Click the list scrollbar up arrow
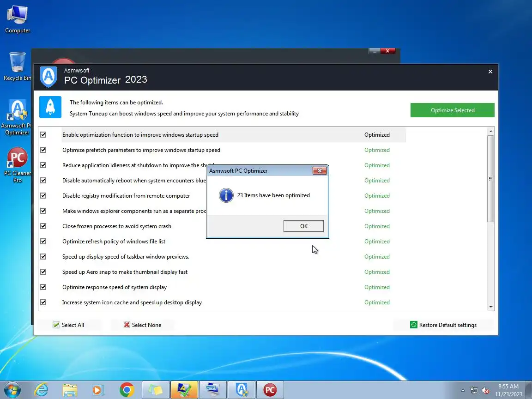The width and height of the screenshot is (532, 399). [x=490, y=131]
